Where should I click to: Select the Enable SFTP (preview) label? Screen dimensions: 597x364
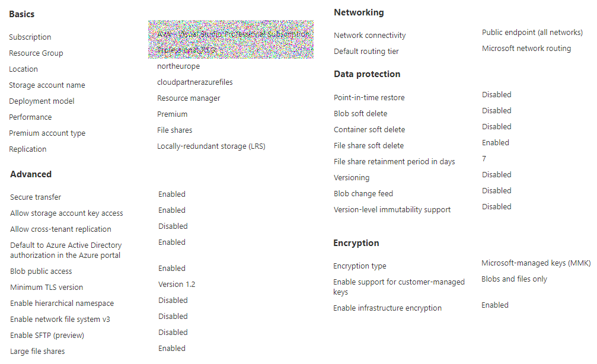47,336
